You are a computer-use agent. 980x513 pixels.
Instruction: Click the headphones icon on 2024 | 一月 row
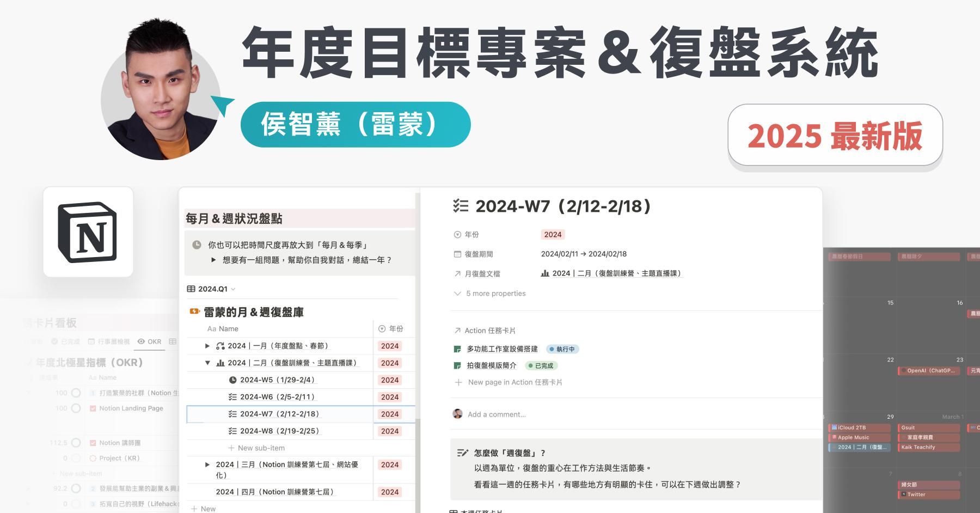220,346
